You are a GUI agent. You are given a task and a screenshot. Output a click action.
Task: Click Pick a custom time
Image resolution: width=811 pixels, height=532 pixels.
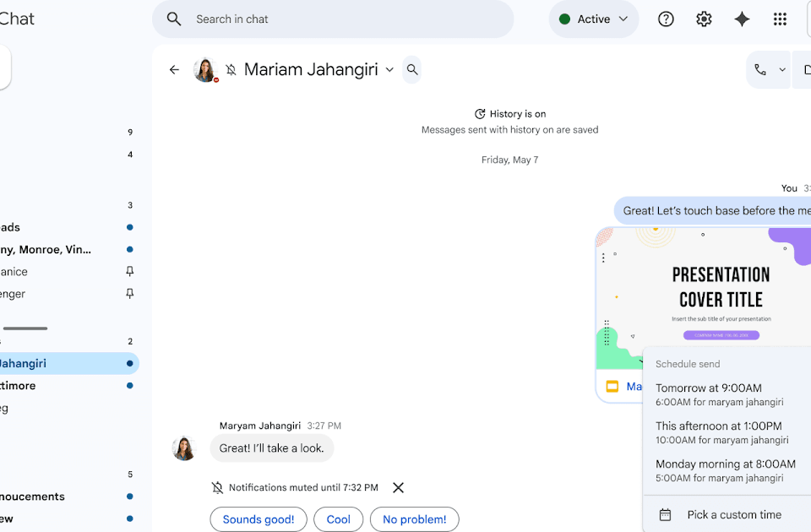coord(733,514)
